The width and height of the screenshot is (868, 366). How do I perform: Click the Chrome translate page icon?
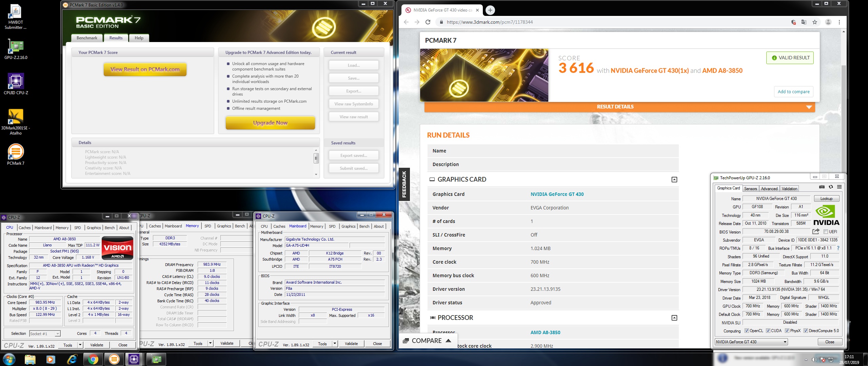tap(804, 22)
